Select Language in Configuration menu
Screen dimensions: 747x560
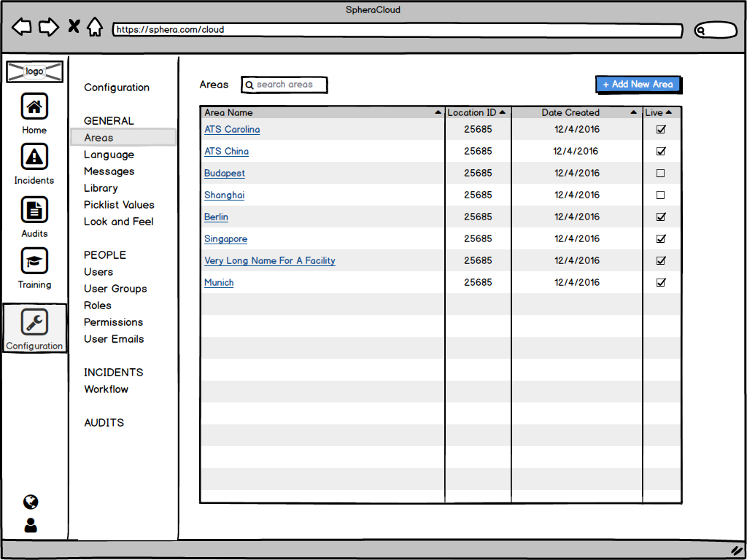pos(109,155)
